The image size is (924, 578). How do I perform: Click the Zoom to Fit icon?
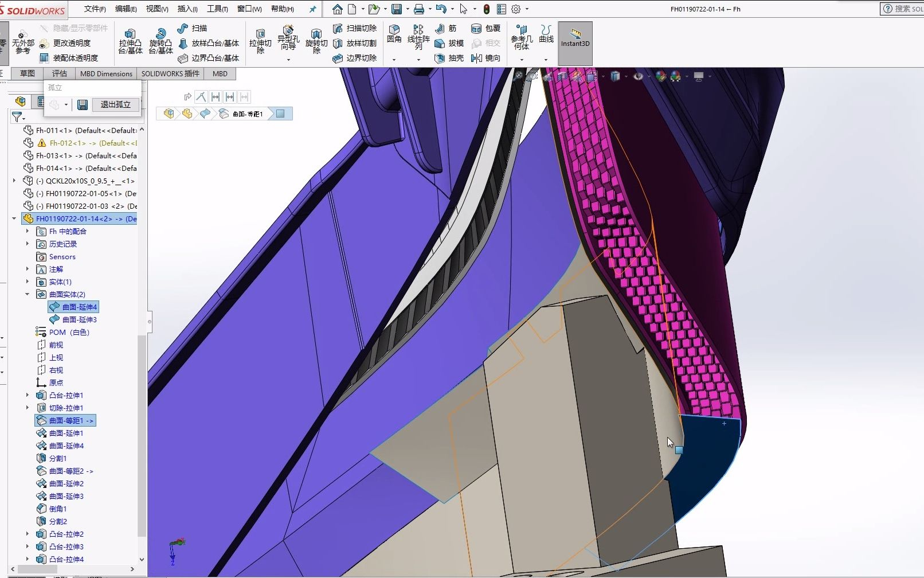tap(519, 76)
